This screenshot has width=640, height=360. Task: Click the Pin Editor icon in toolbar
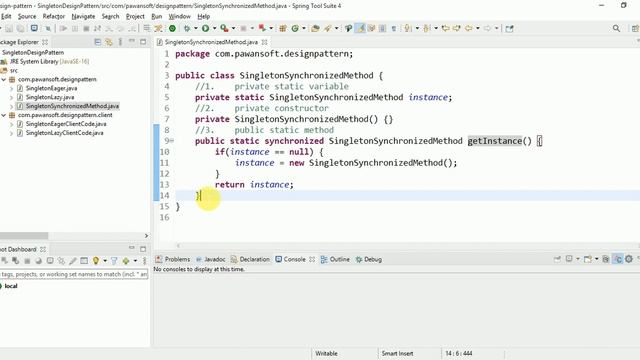509,28
